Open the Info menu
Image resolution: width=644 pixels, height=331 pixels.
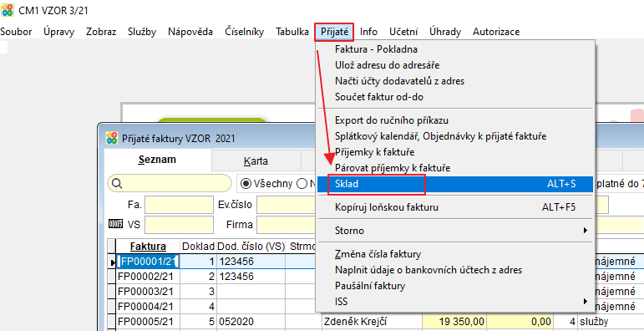[x=369, y=32]
